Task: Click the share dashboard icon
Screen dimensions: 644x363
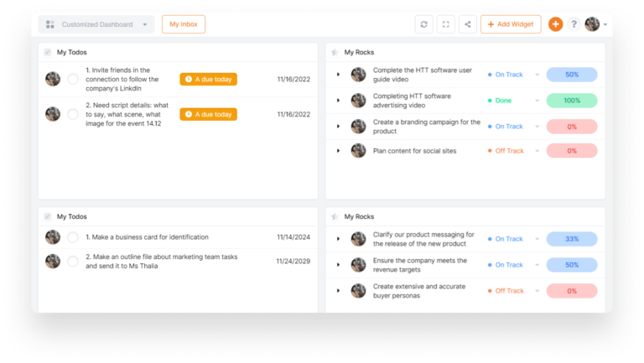Action: [468, 24]
